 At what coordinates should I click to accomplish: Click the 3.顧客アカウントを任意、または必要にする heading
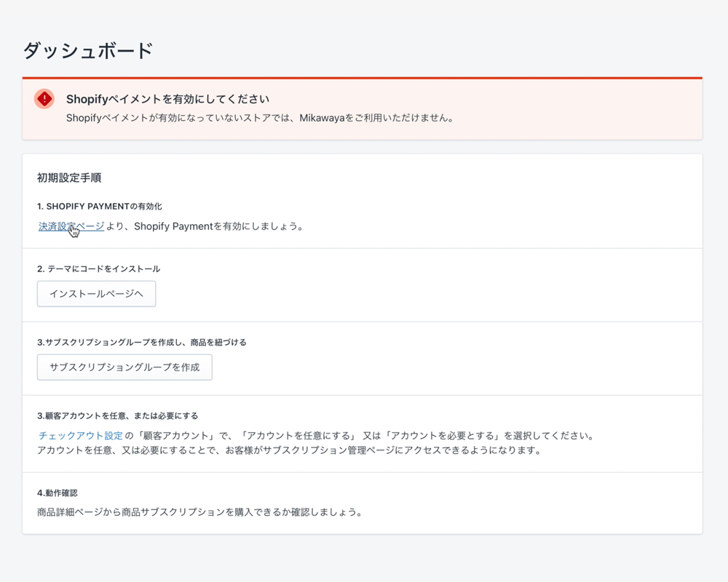pos(117,416)
